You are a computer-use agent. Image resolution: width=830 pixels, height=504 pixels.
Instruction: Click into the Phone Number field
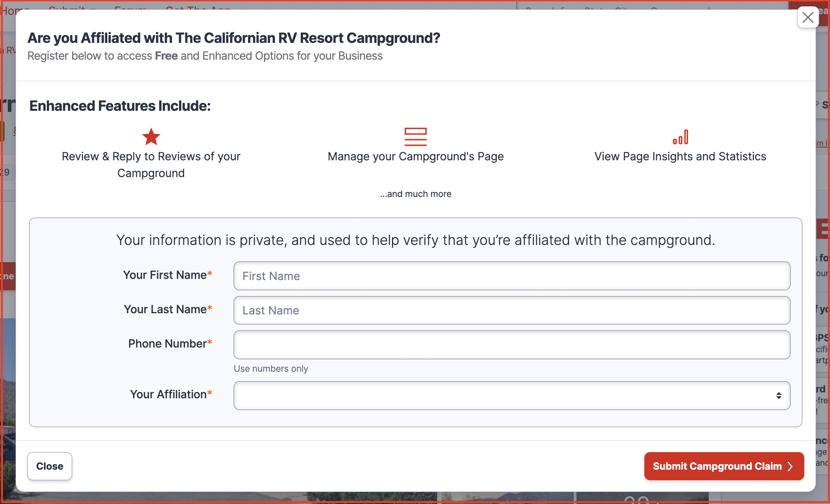[512, 345]
